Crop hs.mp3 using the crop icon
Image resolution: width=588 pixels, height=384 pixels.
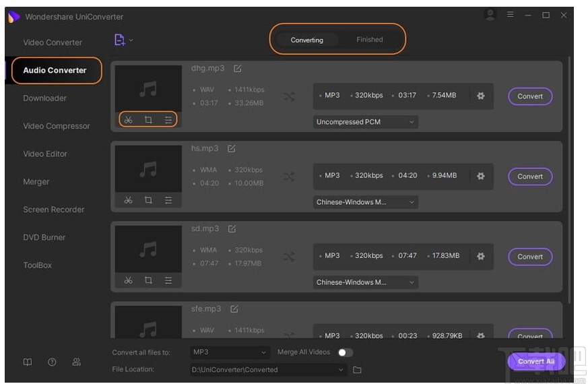[x=148, y=200]
